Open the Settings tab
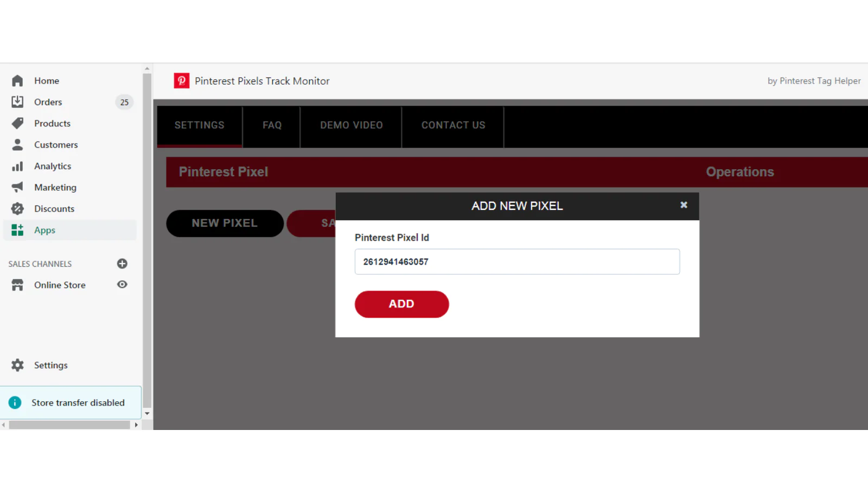Screen dimensions: 868x488 tap(200, 125)
